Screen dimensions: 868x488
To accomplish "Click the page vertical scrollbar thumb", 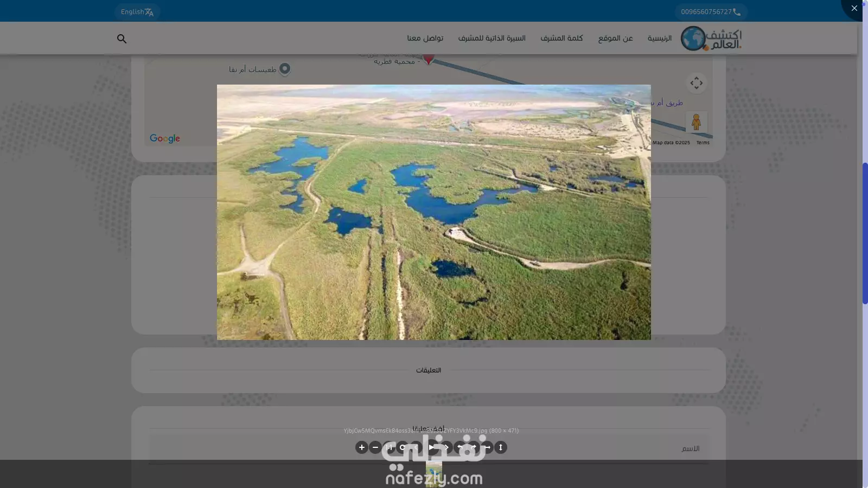I will (x=865, y=233).
